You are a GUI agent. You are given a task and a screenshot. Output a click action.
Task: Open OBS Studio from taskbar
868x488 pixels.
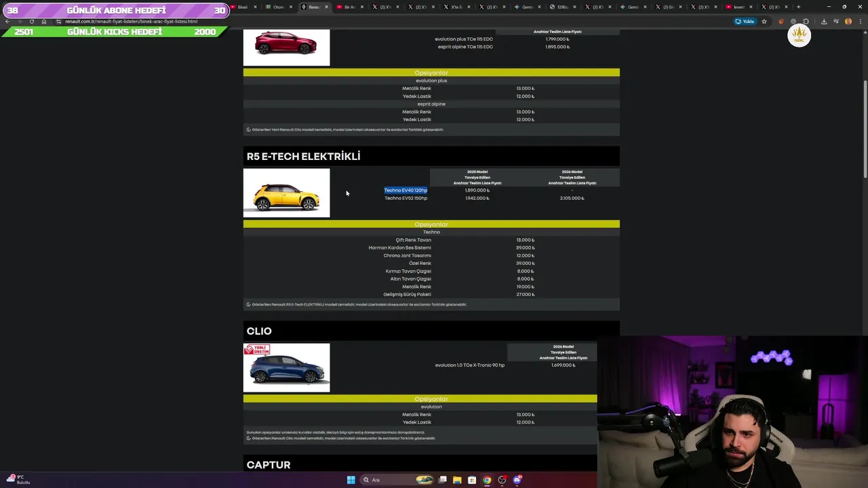tap(502, 480)
